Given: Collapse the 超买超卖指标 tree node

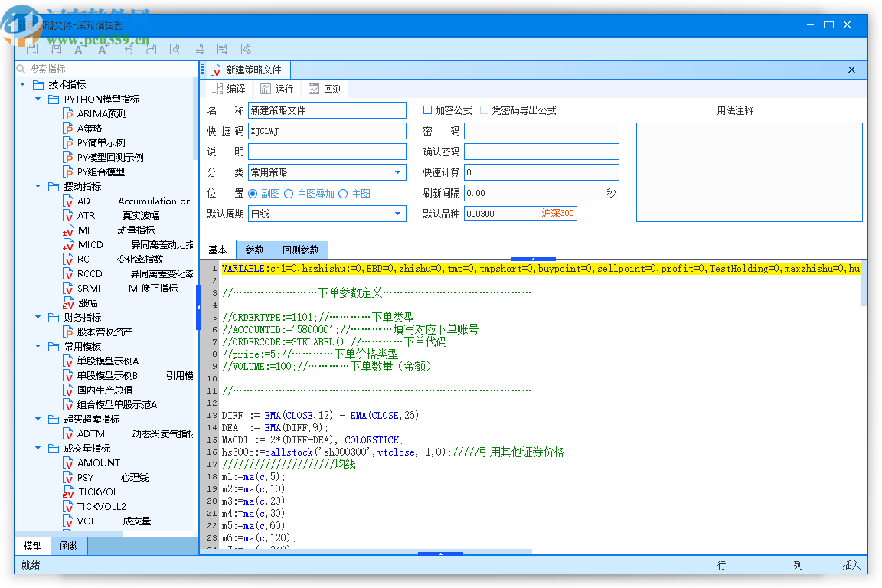Looking at the screenshot, I should tap(38, 420).
